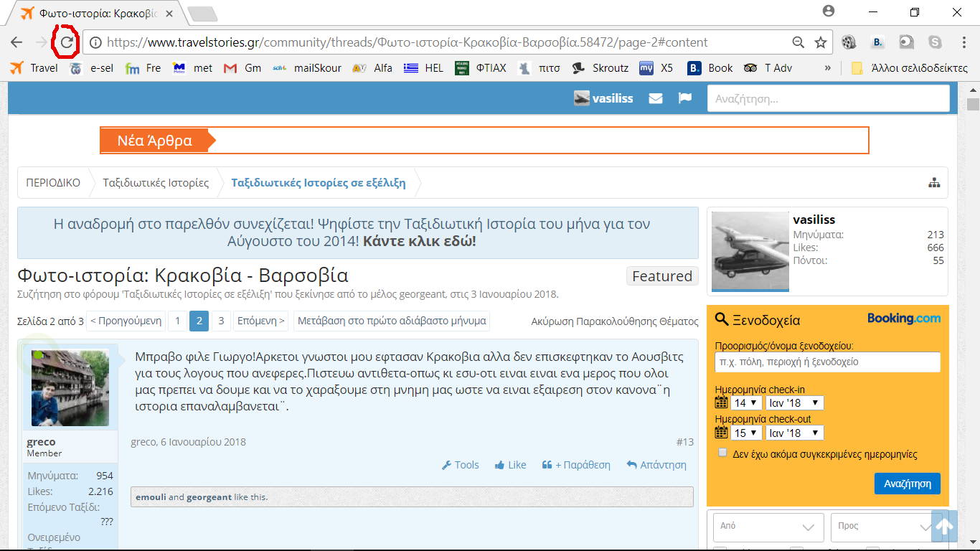
Task: Click the Απάντηση reply link
Action: point(656,465)
